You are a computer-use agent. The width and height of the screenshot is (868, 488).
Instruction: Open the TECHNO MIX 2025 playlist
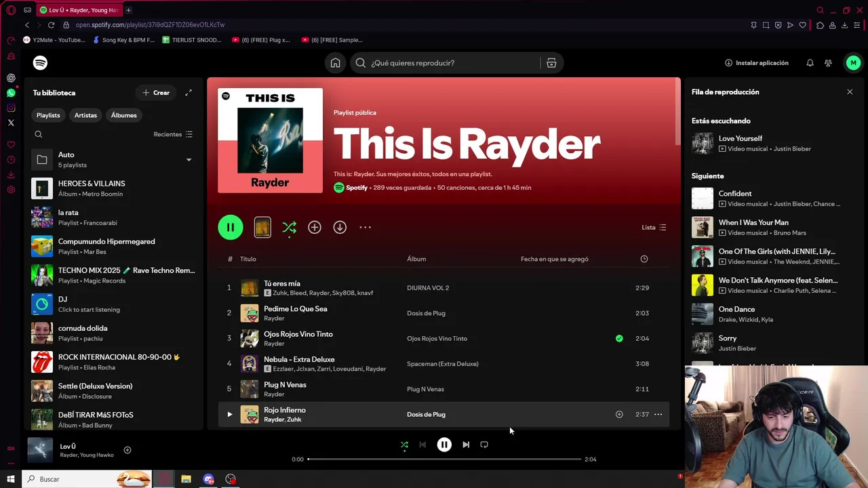(114, 275)
